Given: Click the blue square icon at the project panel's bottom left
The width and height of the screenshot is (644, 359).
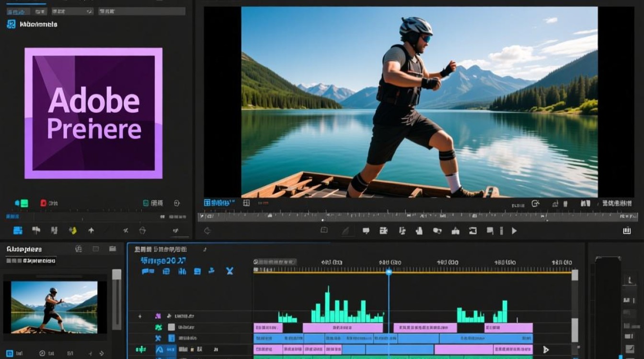Looking at the screenshot, I should (x=10, y=353).
